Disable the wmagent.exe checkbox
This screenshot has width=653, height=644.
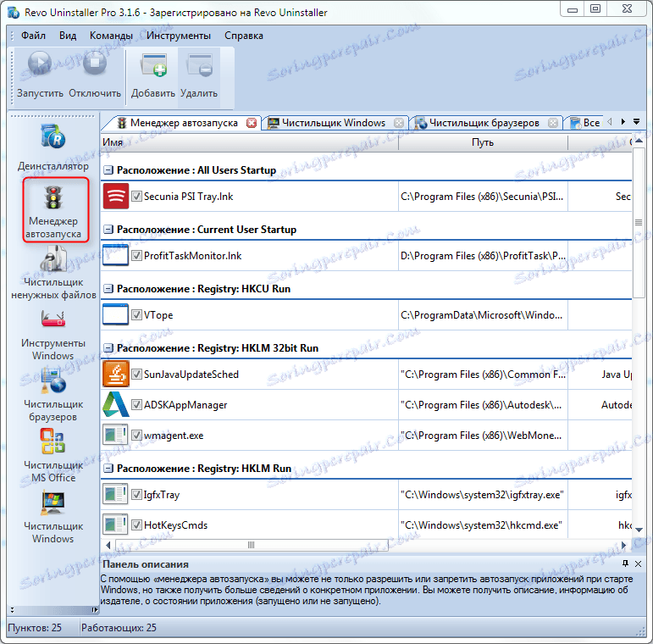(x=136, y=436)
